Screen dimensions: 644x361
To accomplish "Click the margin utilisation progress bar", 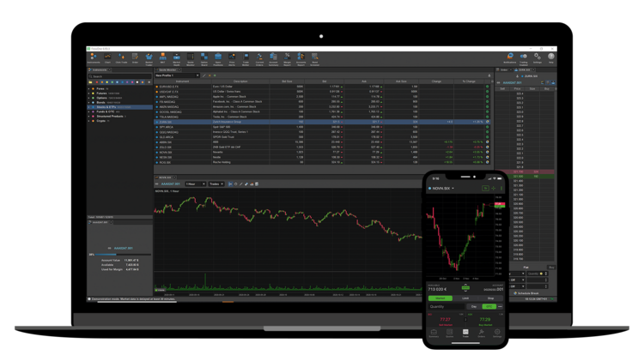I will [123, 255].
